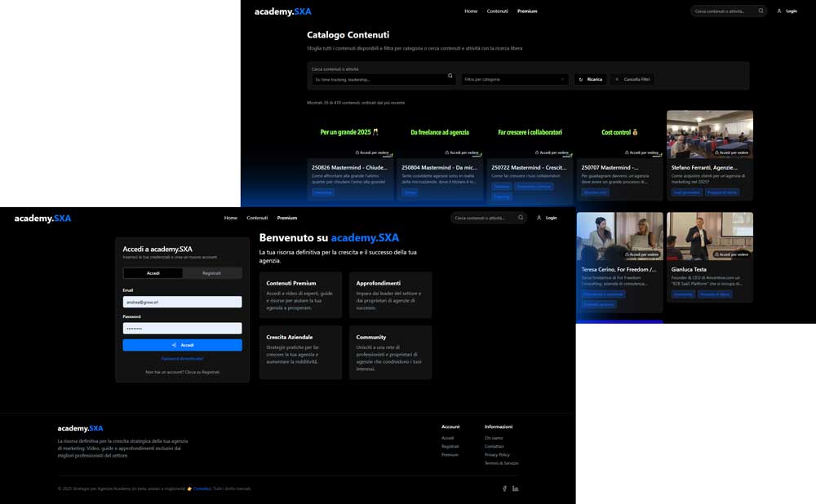Screen dimensions: 816x504
Task: Open the Privacy Policy footer link
Action: [x=496, y=454]
